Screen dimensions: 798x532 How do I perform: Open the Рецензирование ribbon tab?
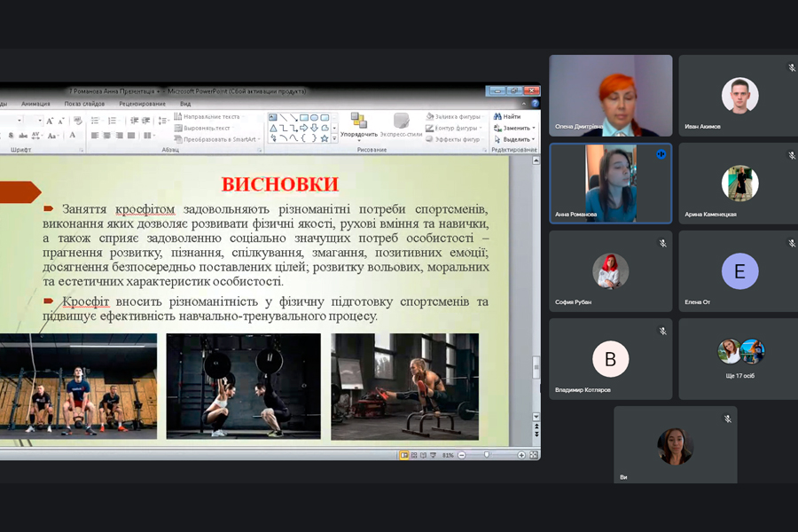tap(142, 104)
